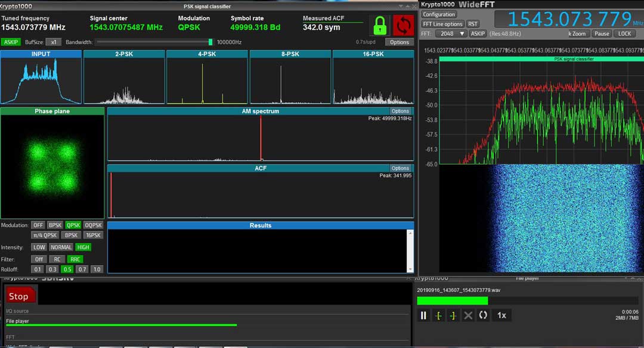
Task: Set Intensity to NORMAL
Action: pos(61,247)
